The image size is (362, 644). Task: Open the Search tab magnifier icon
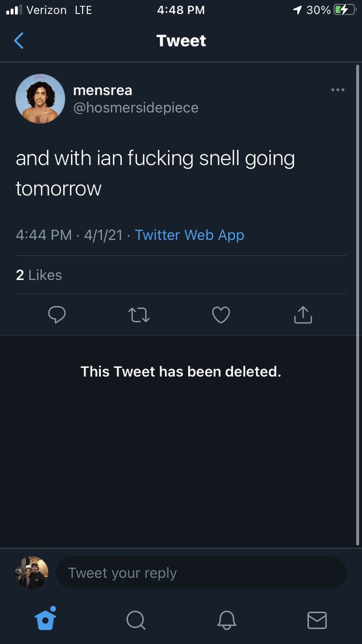[x=136, y=620]
